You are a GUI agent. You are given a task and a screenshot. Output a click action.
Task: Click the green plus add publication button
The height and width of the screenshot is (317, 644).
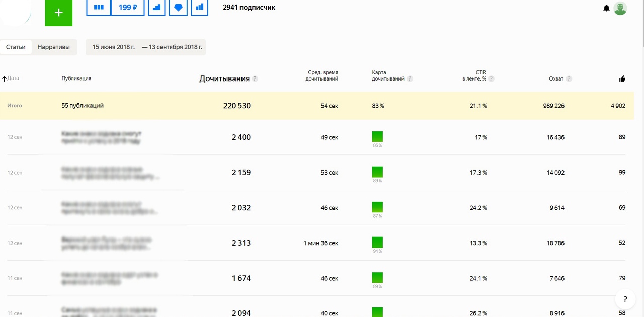point(58,13)
